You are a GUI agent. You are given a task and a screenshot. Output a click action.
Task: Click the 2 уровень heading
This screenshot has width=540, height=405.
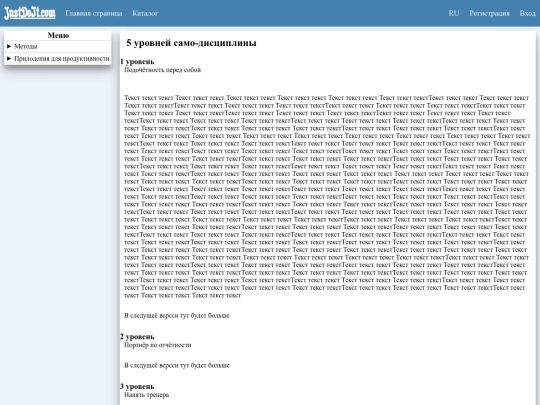tap(137, 336)
